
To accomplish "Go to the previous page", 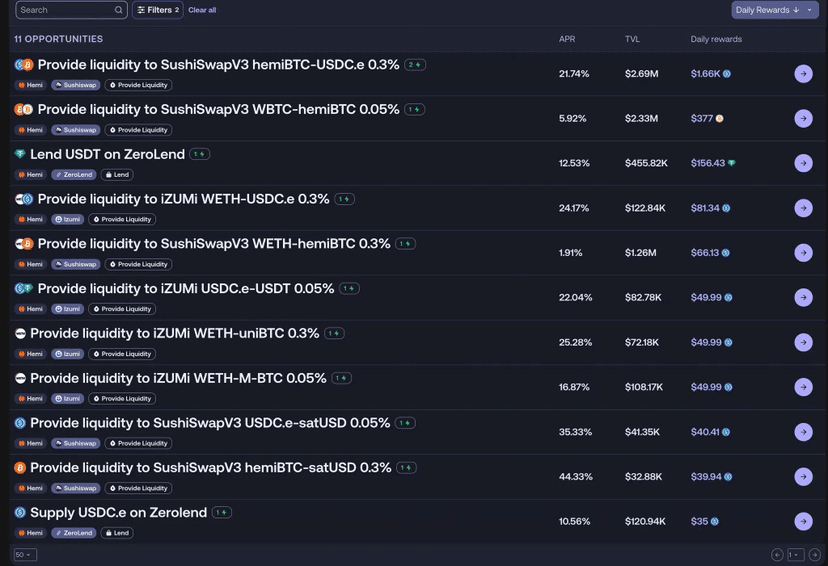I will [777, 555].
